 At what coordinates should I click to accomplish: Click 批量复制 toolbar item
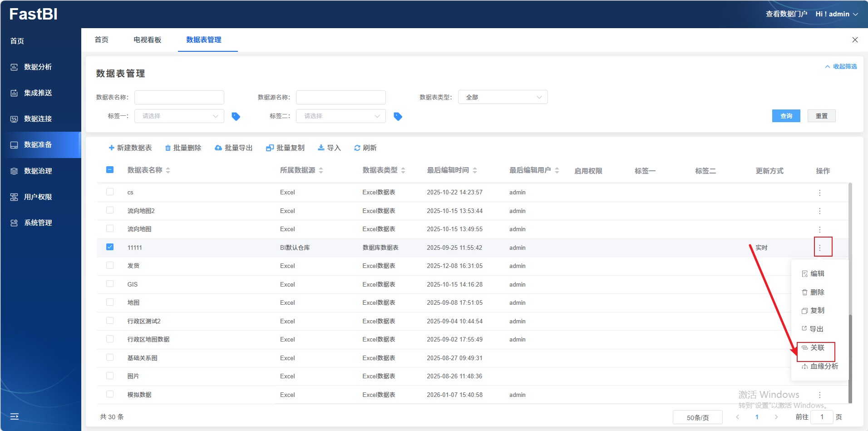click(x=286, y=148)
